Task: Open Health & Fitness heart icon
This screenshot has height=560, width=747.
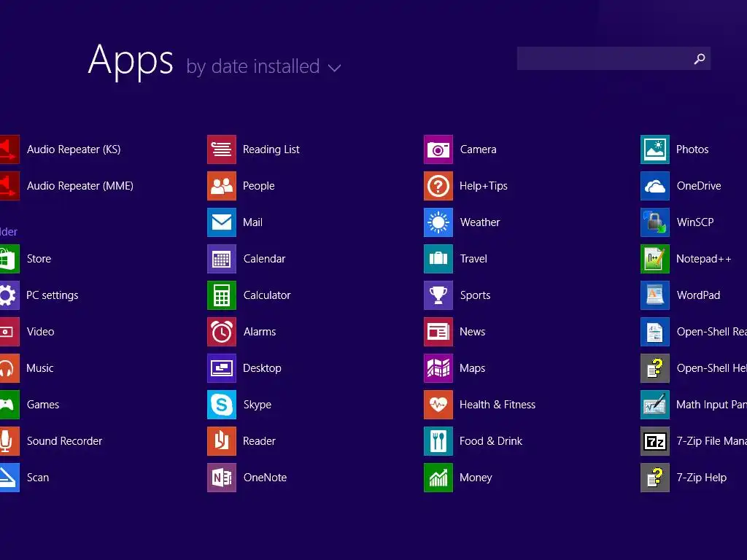Action: point(438,404)
